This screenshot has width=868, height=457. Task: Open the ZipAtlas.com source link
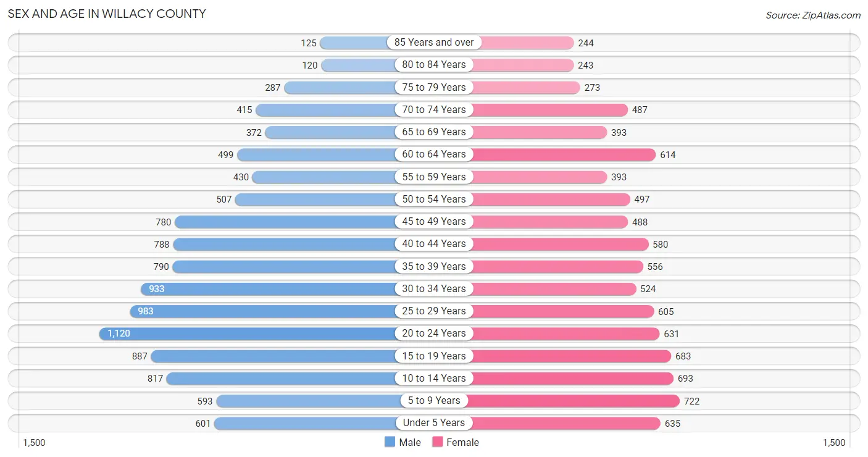813,15
